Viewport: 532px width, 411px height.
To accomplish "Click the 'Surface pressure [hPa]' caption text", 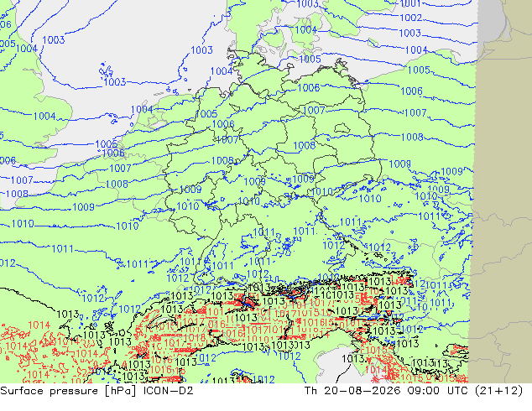I will [68, 391].
